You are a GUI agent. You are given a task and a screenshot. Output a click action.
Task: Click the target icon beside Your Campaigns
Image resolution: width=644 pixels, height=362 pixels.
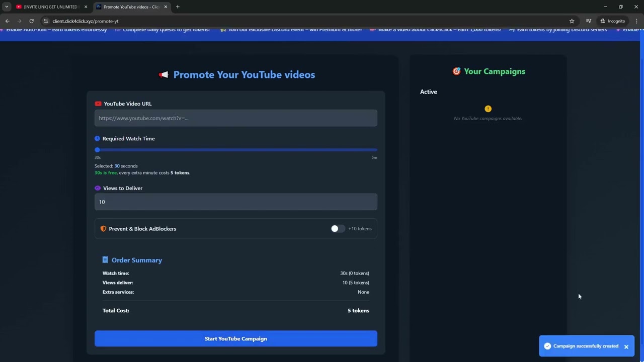point(456,71)
